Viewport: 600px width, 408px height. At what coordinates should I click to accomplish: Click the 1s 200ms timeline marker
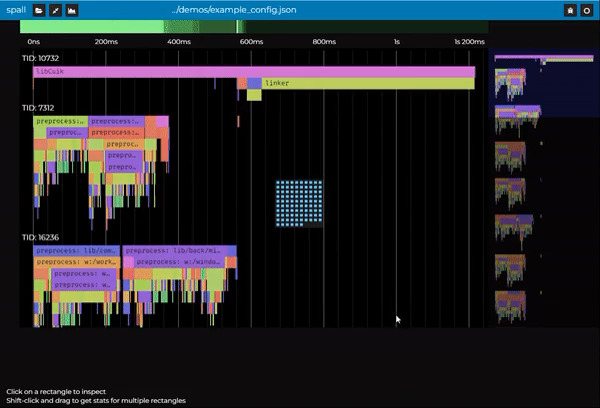point(469,43)
